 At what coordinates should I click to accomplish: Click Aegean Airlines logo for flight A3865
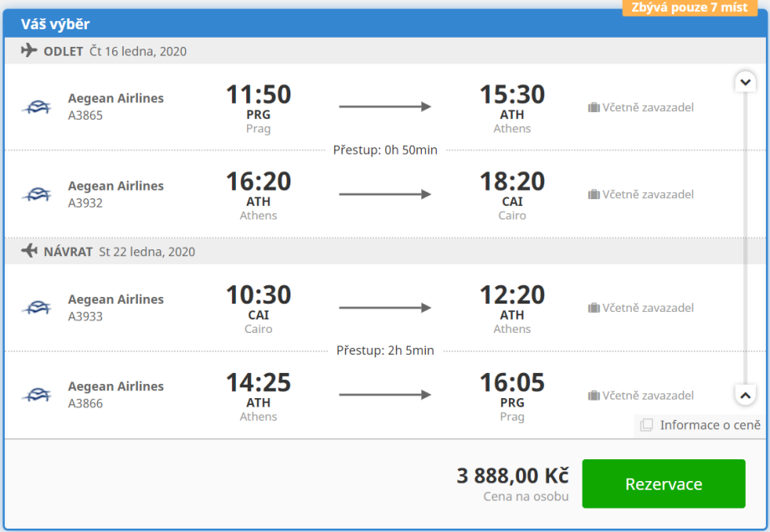pos(36,107)
